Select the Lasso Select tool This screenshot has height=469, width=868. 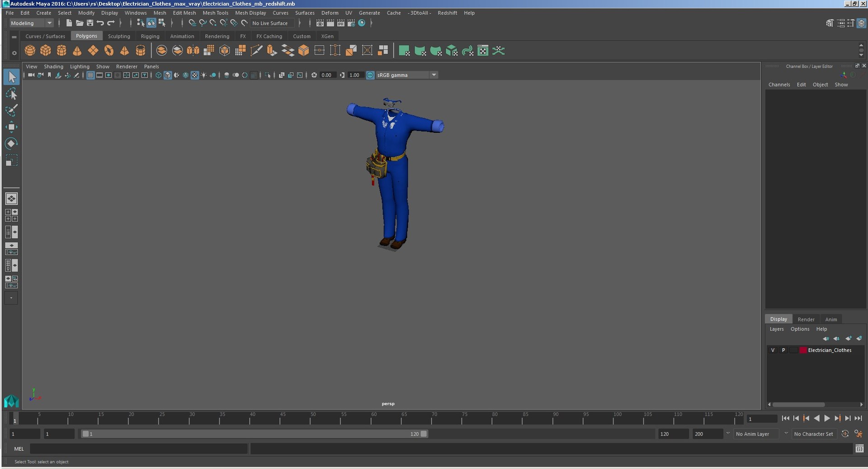pos(11,94)
